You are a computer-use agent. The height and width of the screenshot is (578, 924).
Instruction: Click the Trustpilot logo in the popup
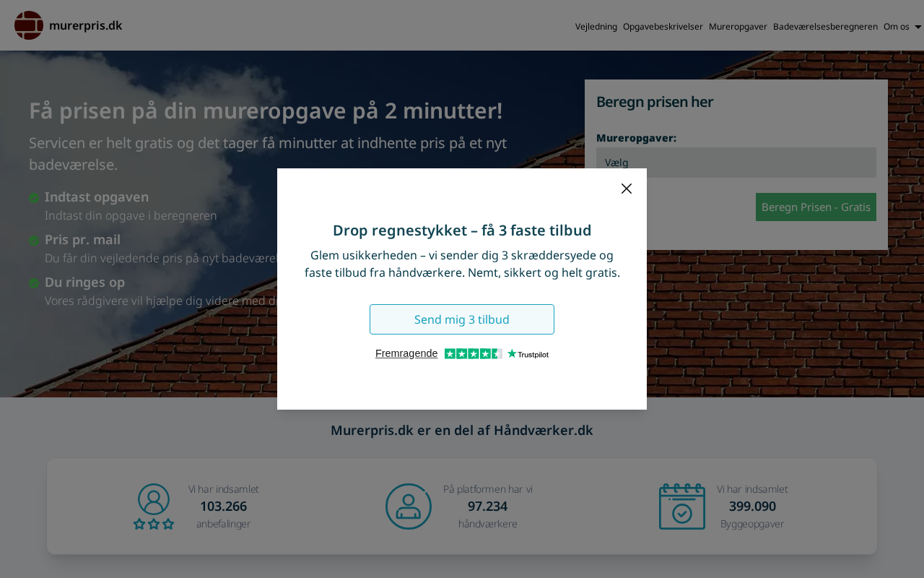(x=528, y=354)
